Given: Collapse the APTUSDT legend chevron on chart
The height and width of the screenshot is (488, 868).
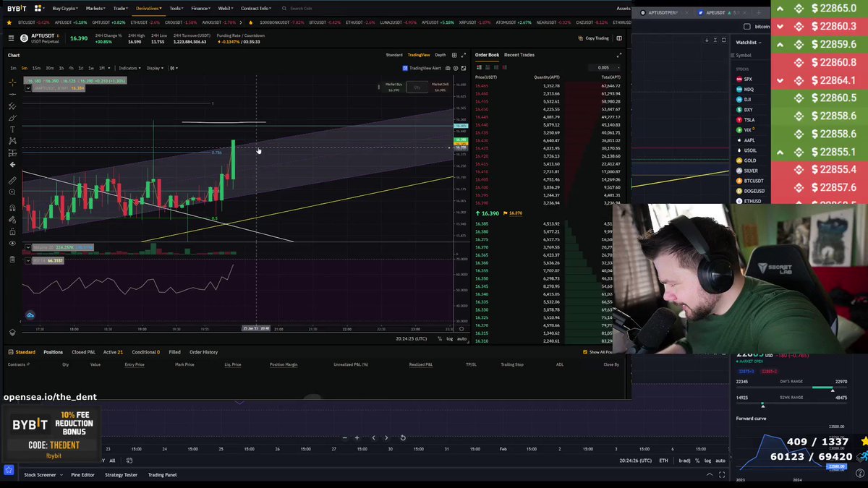Looking at the screenshot, I should point(28,87).
